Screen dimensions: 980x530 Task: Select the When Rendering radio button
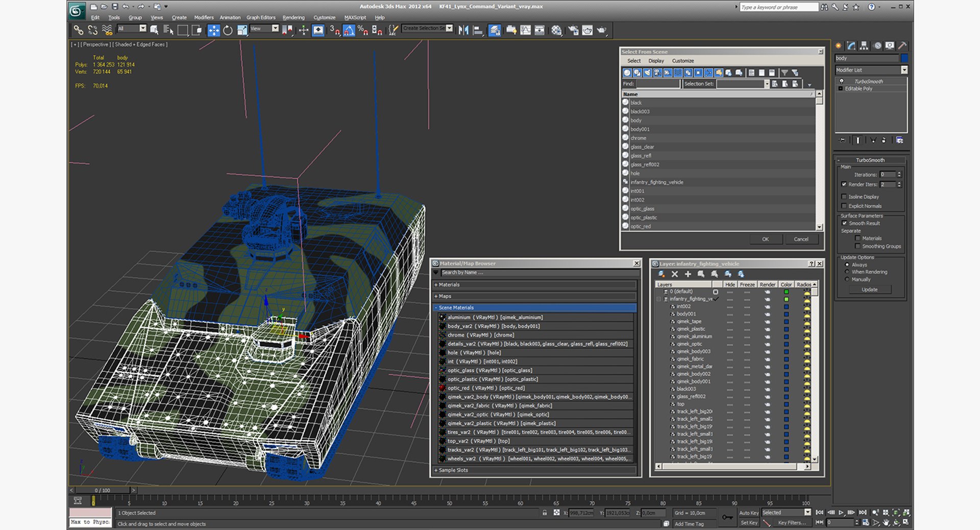tap(847, 272)
